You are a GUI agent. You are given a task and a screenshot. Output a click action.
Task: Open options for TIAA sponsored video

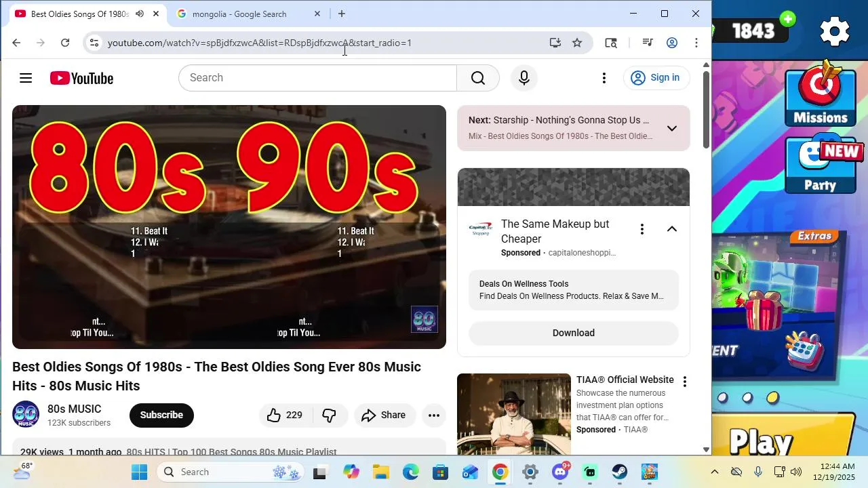(684, 382)
